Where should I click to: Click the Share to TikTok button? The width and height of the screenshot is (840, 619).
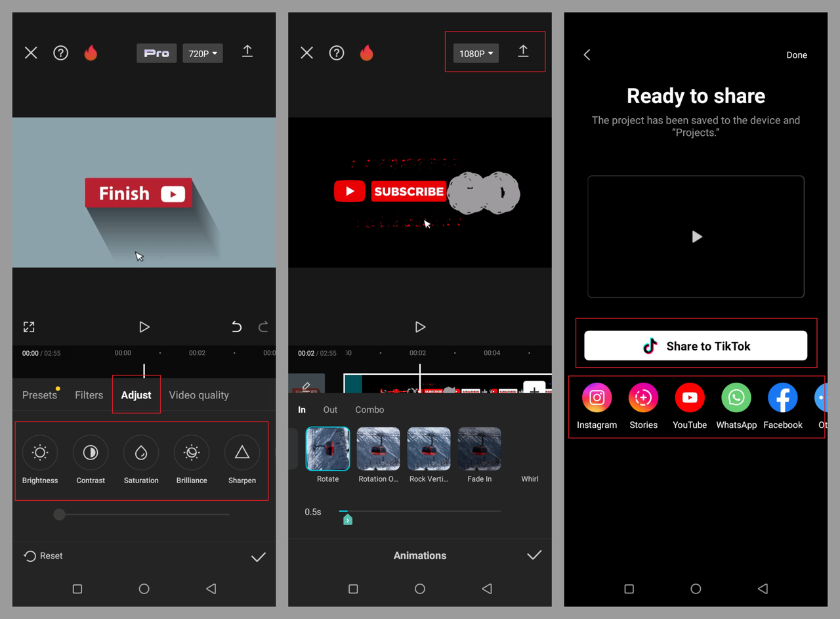point(696,346)
